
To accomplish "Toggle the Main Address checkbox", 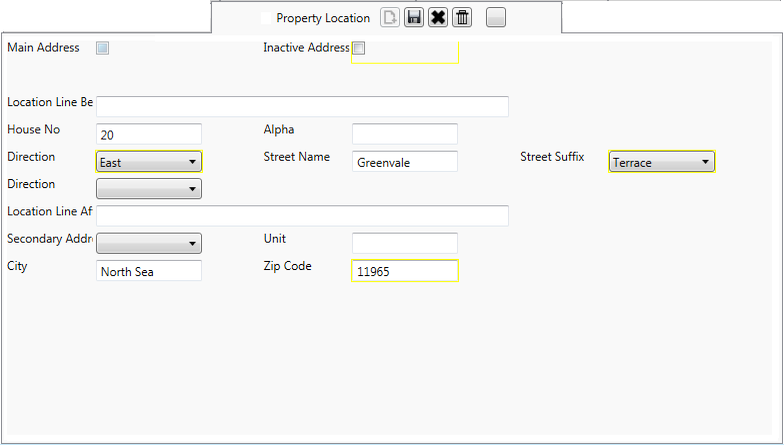I will point(102,48).
